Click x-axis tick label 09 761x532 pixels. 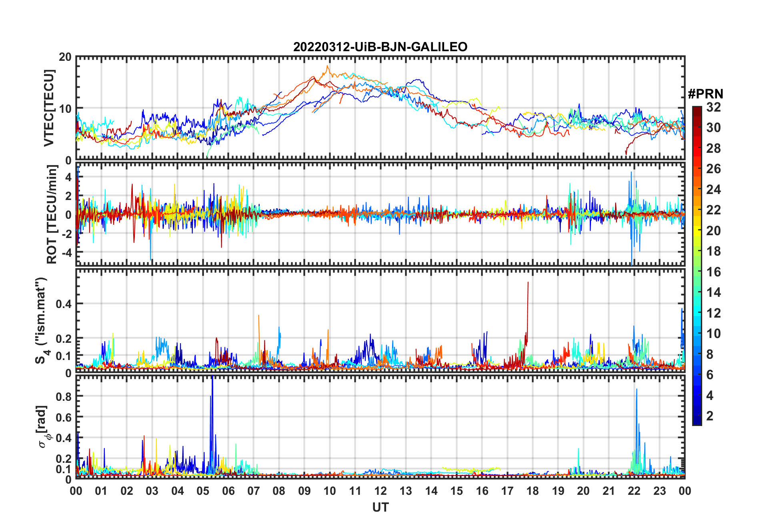point(304,491)
